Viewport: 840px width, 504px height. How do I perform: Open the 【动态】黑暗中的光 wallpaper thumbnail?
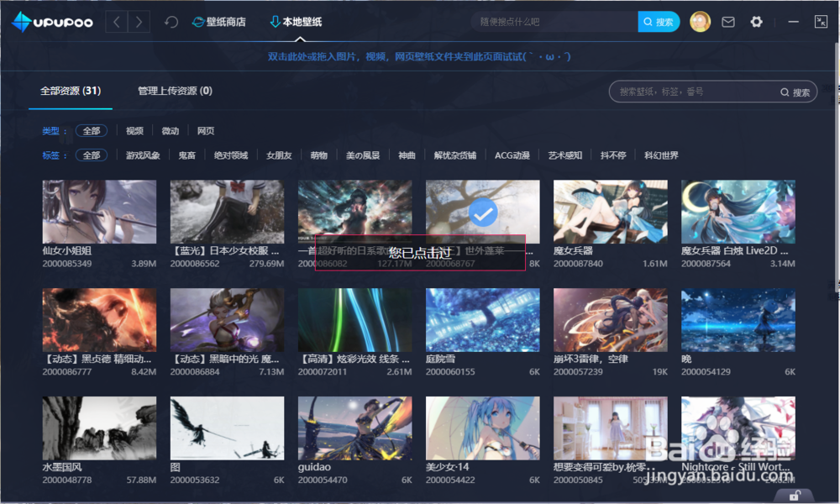coord(227,320)
